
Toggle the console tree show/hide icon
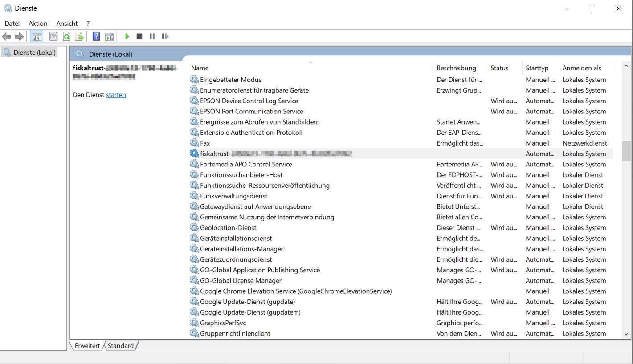point(37,36)
